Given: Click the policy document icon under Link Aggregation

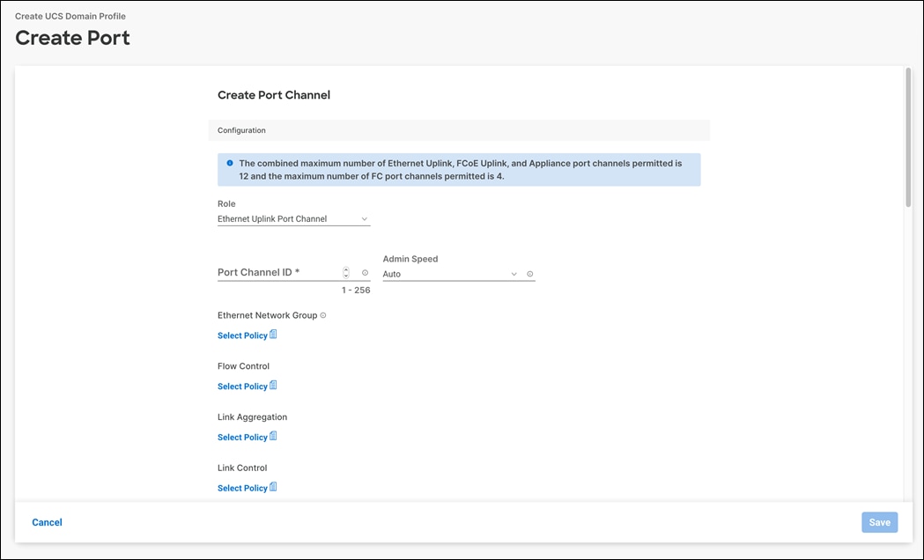Looking at the screenshot, I should coord(274,437).
